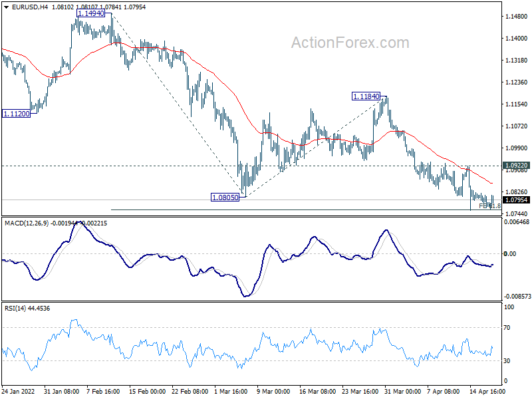532x399 pixels.
Task: Select the current price tag 1.07954
Action: 516,200
